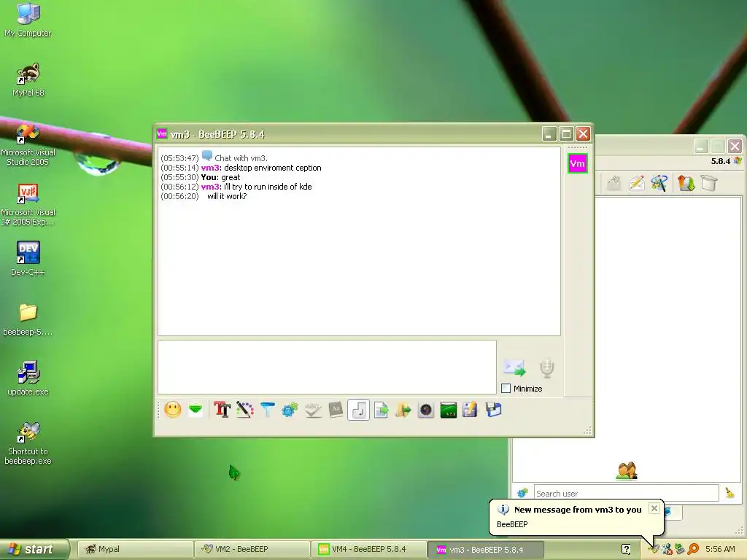
Task: Open the Start menu
Action: (34, 549)
